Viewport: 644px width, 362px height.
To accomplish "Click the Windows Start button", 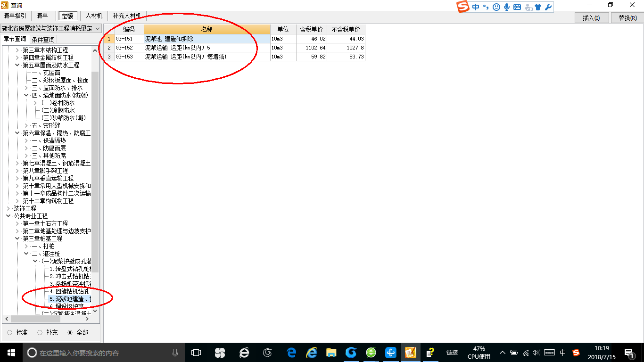I will [x=11, y=353].
